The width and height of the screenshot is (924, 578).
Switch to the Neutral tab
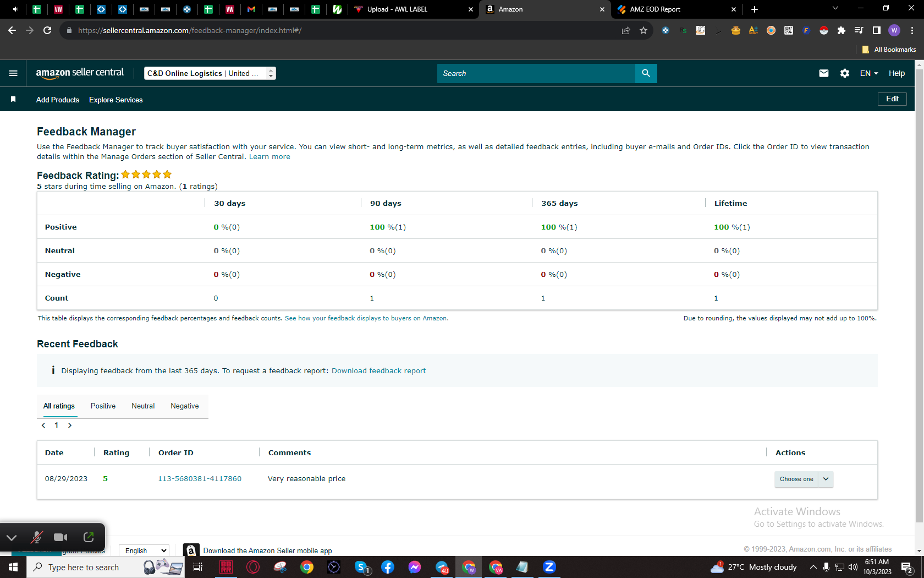tap(143, 406)
